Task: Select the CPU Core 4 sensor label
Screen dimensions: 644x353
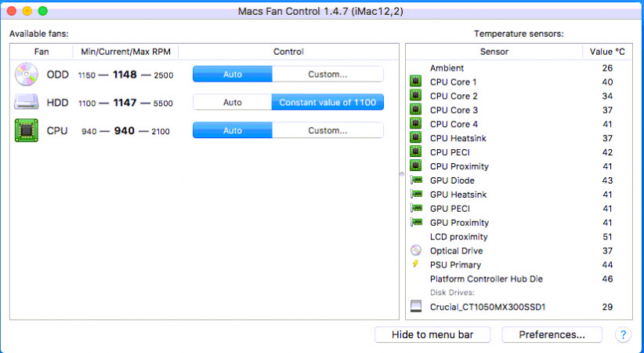Action: click(454, 124)
